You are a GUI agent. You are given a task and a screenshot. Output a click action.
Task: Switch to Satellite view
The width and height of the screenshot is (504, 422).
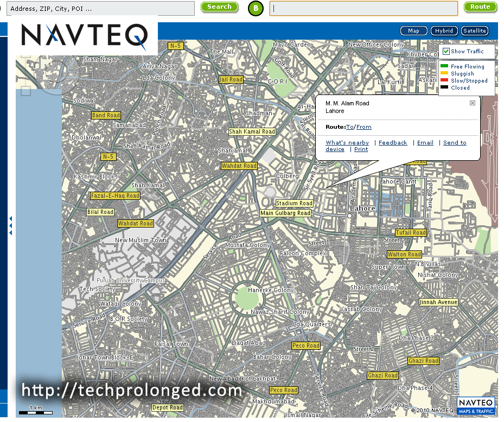[x=474, y=30]
